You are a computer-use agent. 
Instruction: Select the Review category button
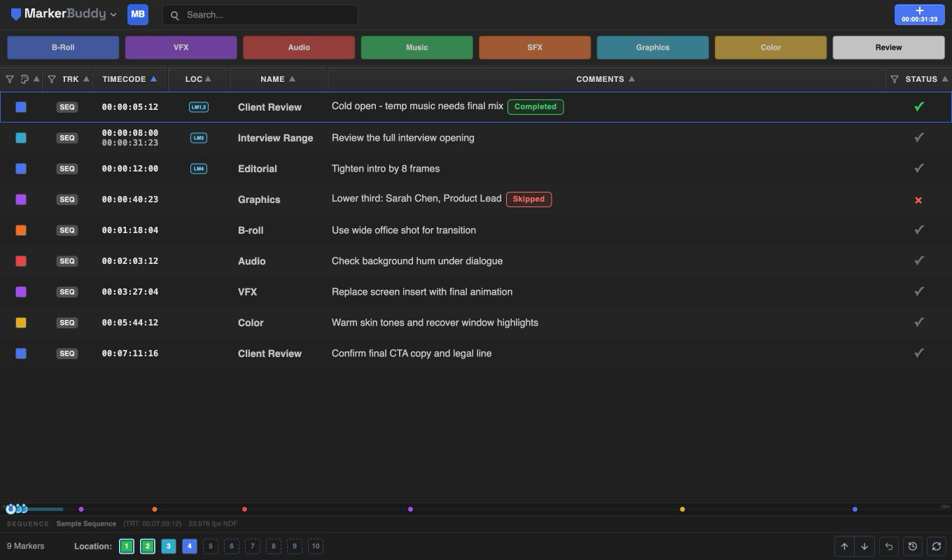888,48
